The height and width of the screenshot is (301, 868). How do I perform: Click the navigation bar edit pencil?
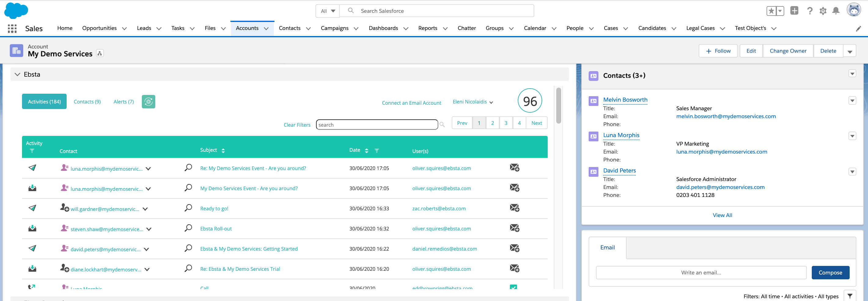pyautogui.click(x=858, y=29)
